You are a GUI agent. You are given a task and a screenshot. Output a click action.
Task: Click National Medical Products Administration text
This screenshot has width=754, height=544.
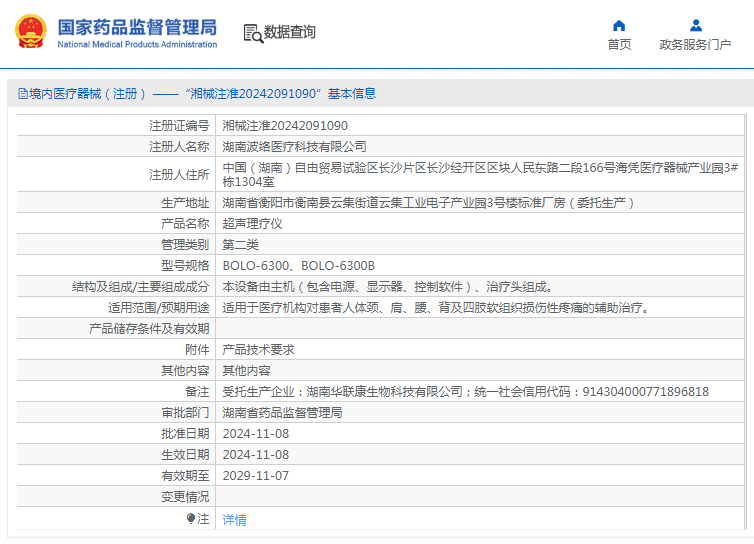[137, 44]
